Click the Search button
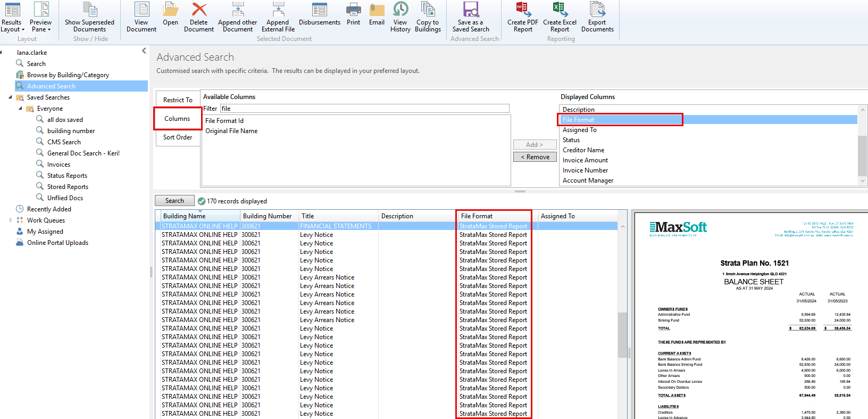Screen dimensions: 868x419 (x=174, y=201)
